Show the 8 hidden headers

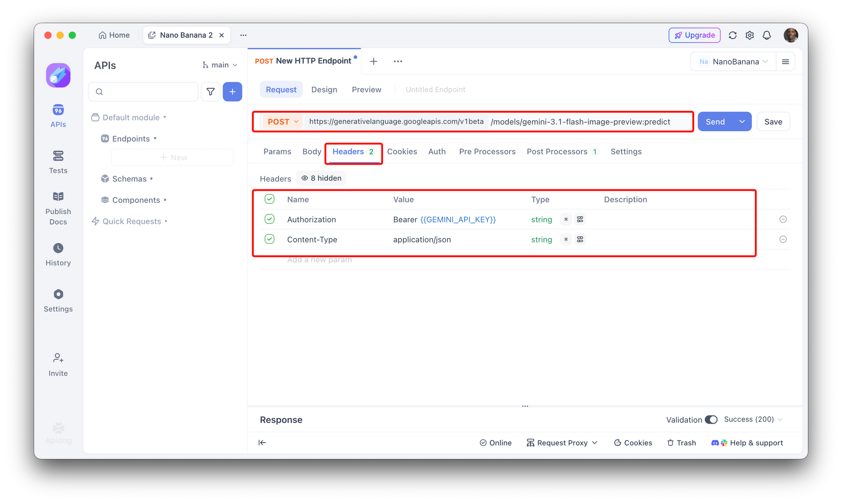[322, 178]
